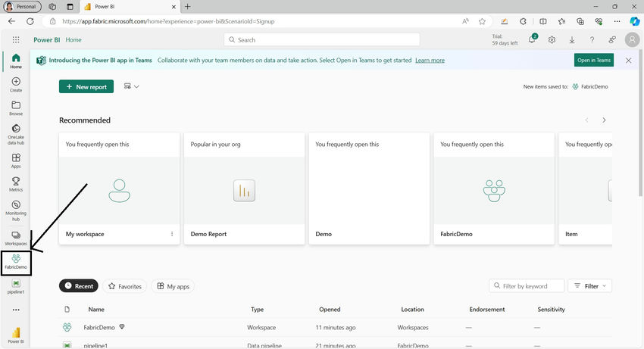The image size is (644, 349).
Task: Click the Home breadcrumb in header
Action: [x=73, y=40]
